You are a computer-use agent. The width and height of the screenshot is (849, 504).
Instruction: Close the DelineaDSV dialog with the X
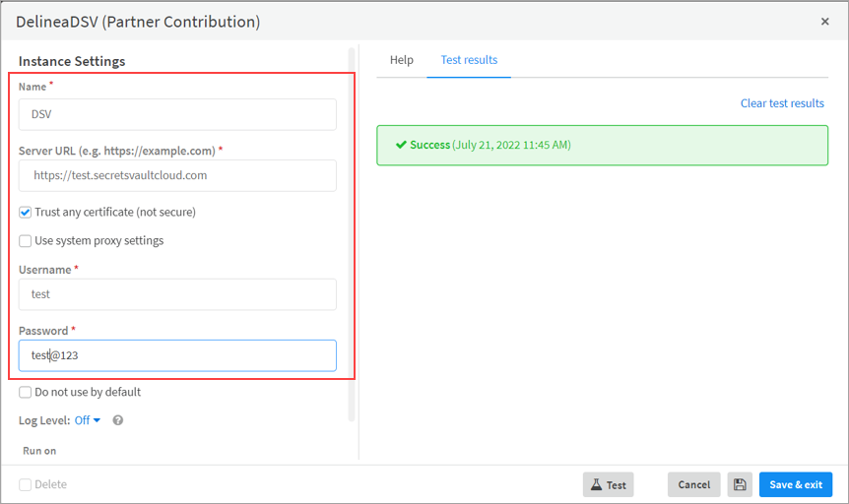(x=824, y=21)
